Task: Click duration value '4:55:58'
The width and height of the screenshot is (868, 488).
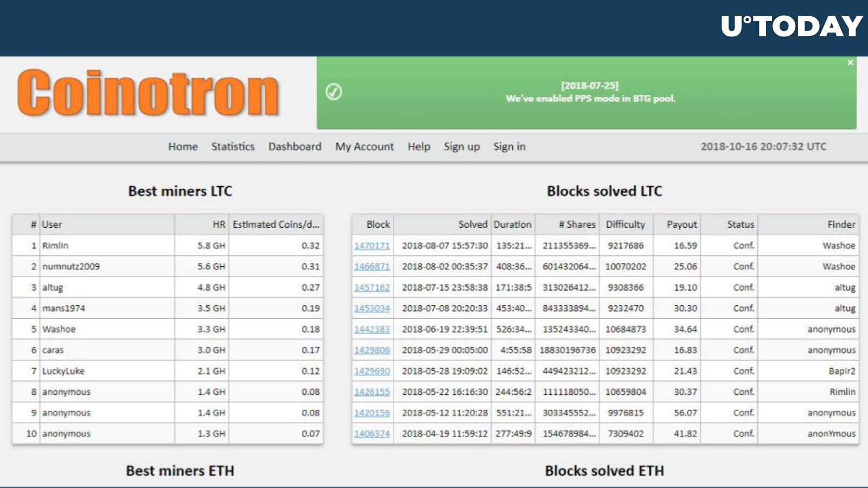Action: (516, 350)
